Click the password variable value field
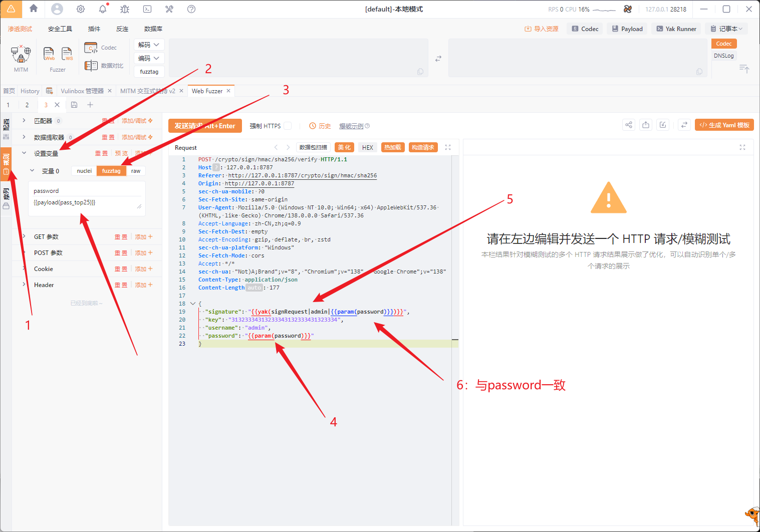 pos(87,203)
